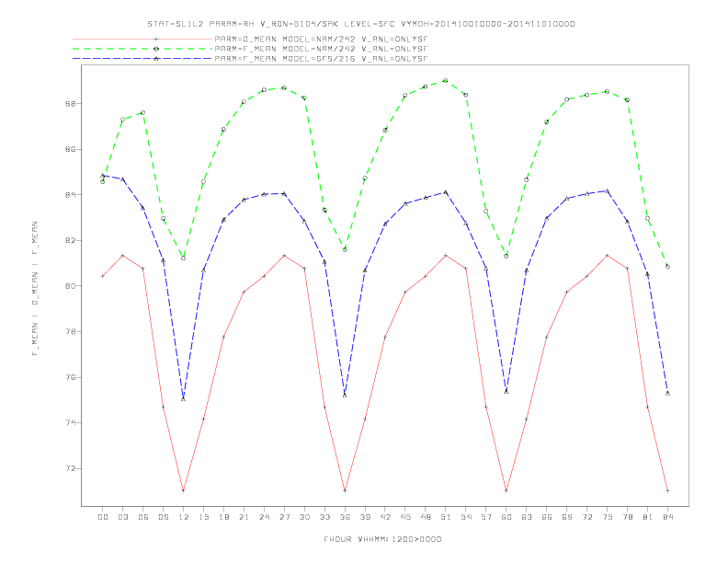Viewport: 728px width, 563px height.
Task: Click x-axis tick label 06
Action: click(x=143, y=517)
